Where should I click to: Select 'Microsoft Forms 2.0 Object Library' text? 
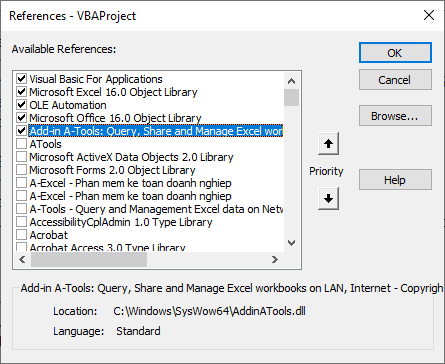coord(112,170)
